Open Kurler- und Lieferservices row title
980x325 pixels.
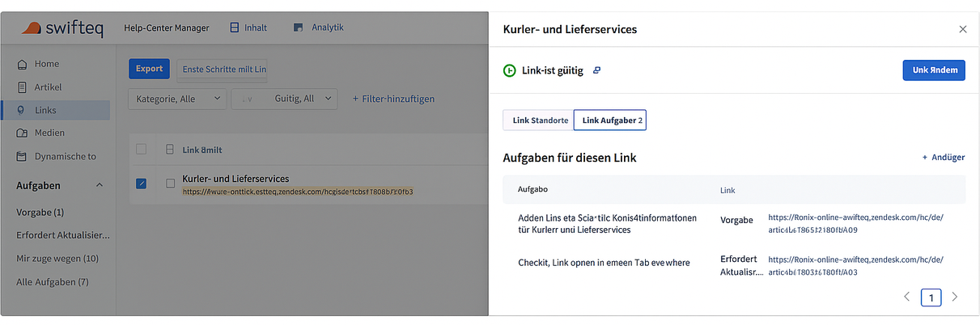coord(235,179)
